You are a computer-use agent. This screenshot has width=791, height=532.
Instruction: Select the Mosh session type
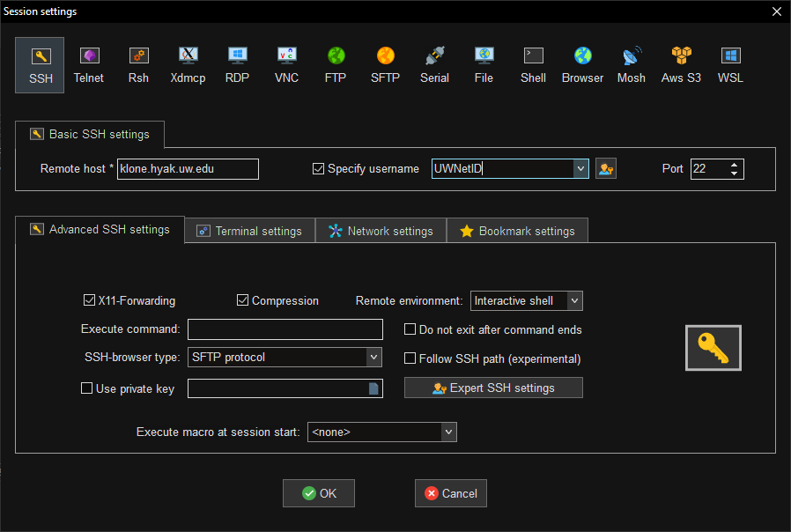click(x=631, y=65)
